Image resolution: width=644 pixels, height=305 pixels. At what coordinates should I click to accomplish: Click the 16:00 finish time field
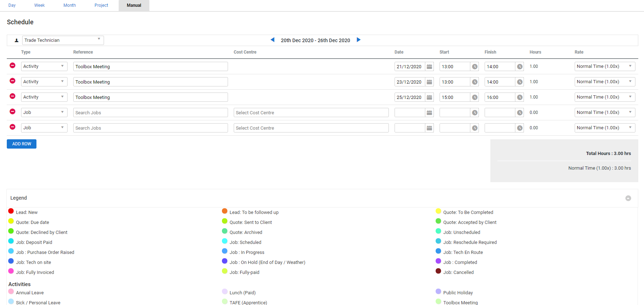tap(500, 97)
